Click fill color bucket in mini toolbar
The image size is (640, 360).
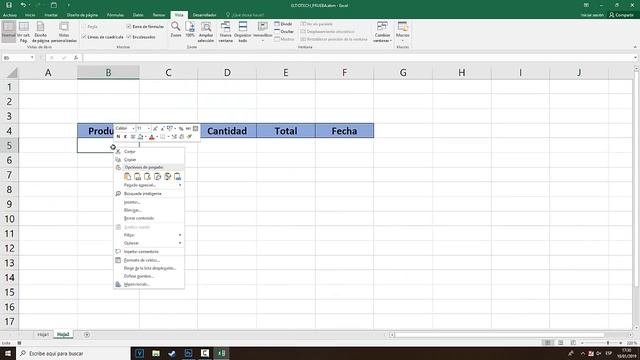point(140,137)
